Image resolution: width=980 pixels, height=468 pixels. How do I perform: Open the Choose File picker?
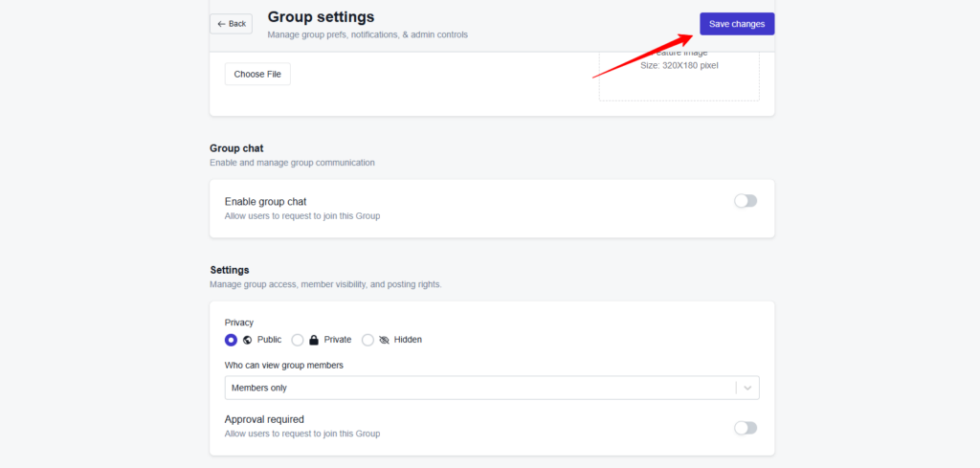(x=257, y=74)
